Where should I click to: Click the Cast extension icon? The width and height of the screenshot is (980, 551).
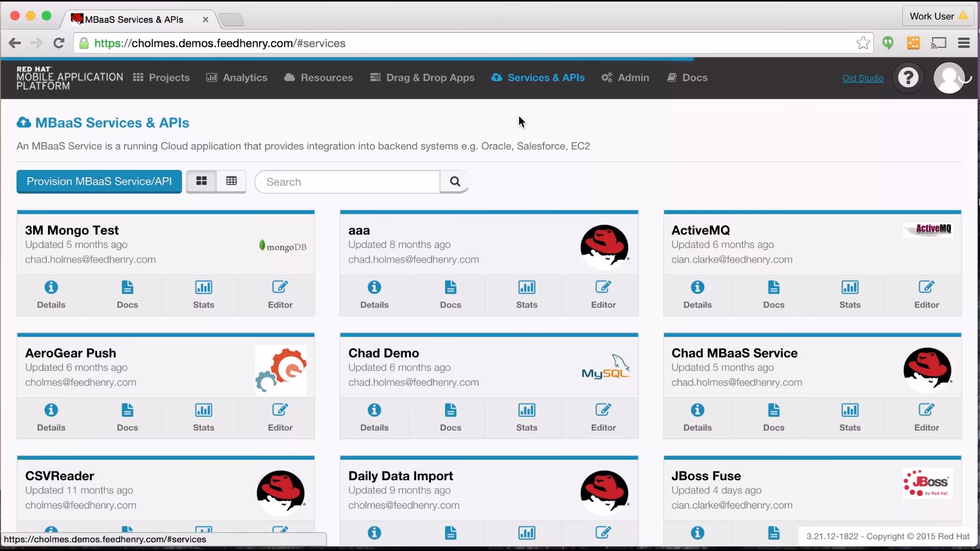point(939,43)
